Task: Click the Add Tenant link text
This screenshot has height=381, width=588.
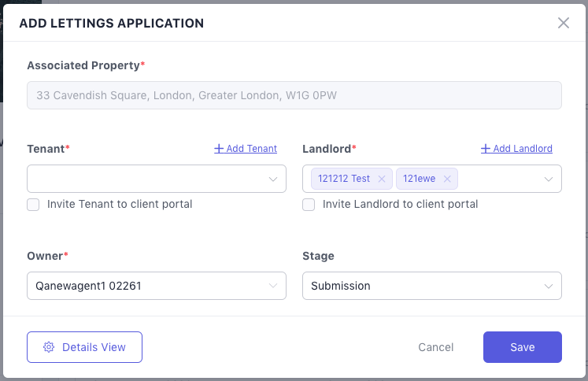Action: point(251,149)
